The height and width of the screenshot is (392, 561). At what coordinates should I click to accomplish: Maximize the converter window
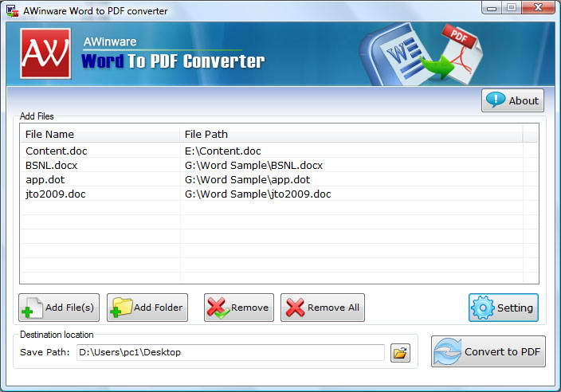[512, 8]
